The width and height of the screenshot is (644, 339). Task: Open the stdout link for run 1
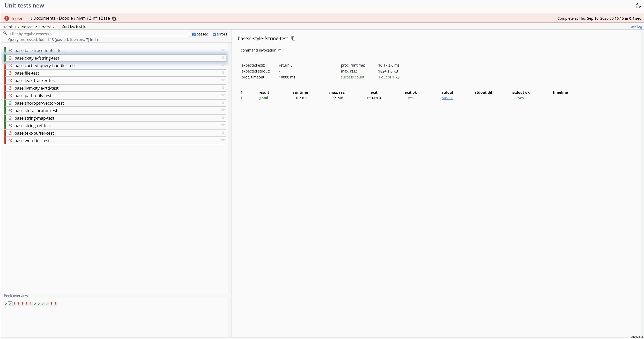point(447,98)
